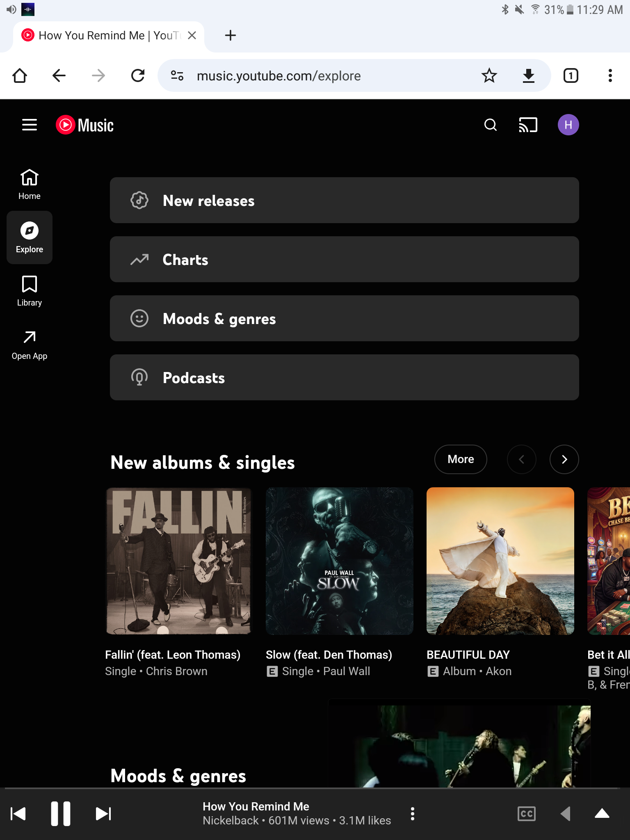Open the Chrome three-dot overflow menu

tap(610, 75)
